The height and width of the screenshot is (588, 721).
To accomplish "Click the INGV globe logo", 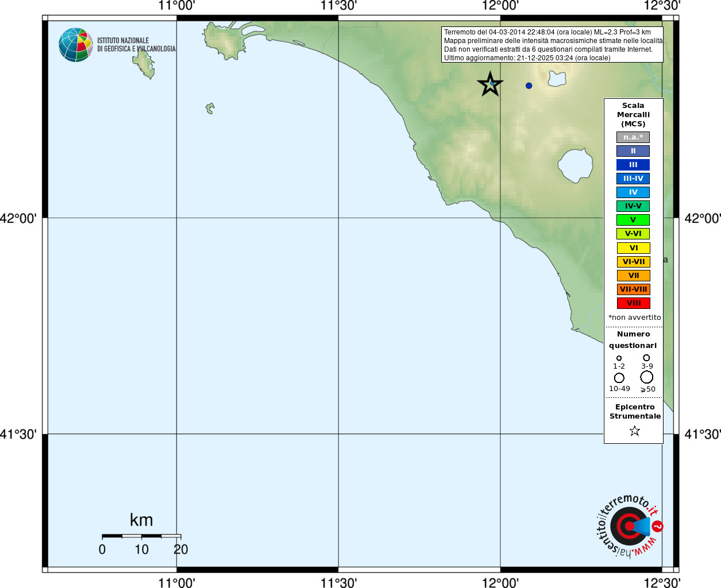I will tap(76, 45).
